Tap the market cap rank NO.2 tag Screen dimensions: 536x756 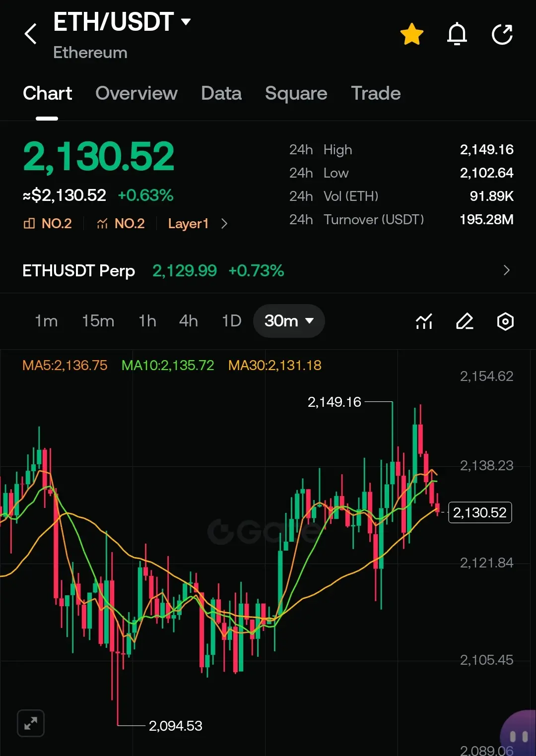[x=48, y=224]
